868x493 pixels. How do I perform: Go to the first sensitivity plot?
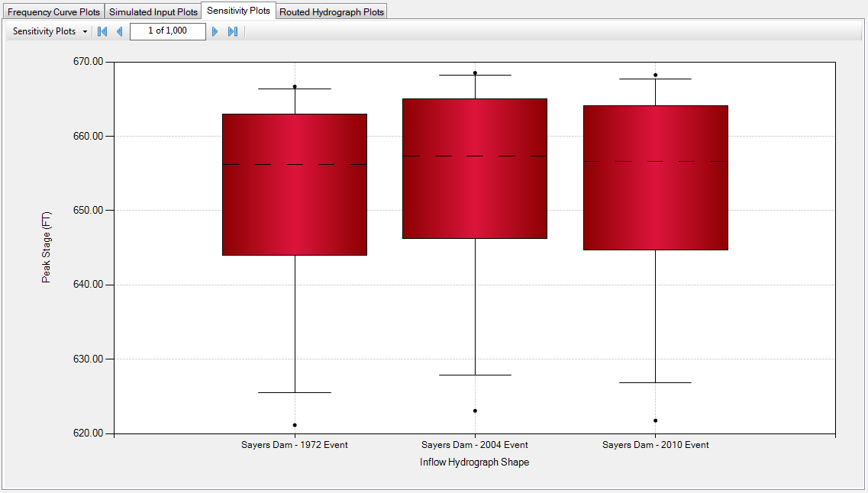(x=102, y=31)
